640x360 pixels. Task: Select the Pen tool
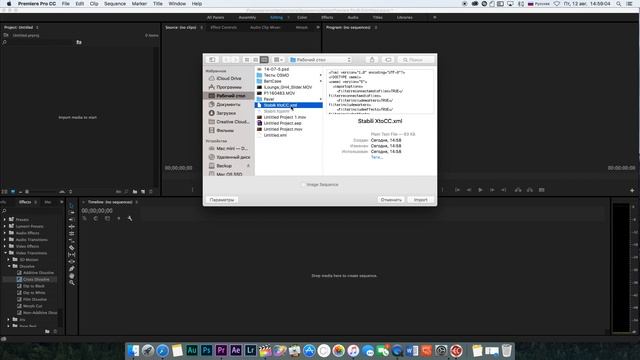pyautogui.click(x=71, y=269)
